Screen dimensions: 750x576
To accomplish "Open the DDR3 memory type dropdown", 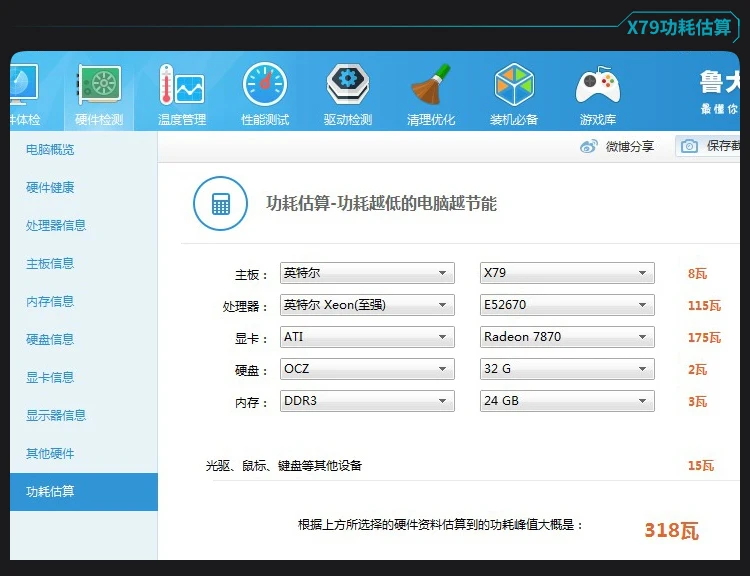I will [367, 401].
